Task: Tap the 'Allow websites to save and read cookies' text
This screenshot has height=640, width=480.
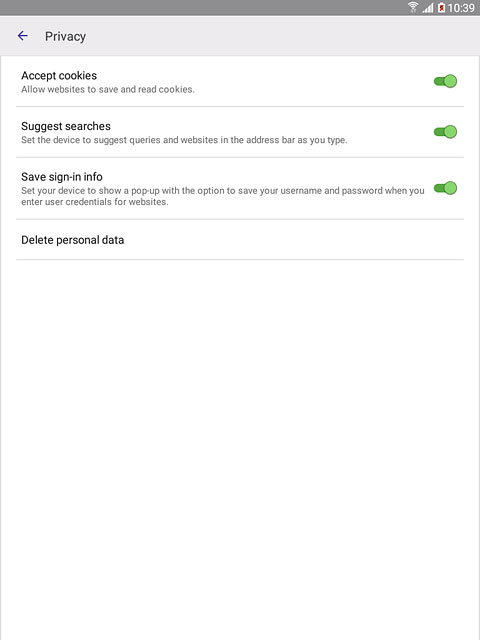Action: pos(108,89)
